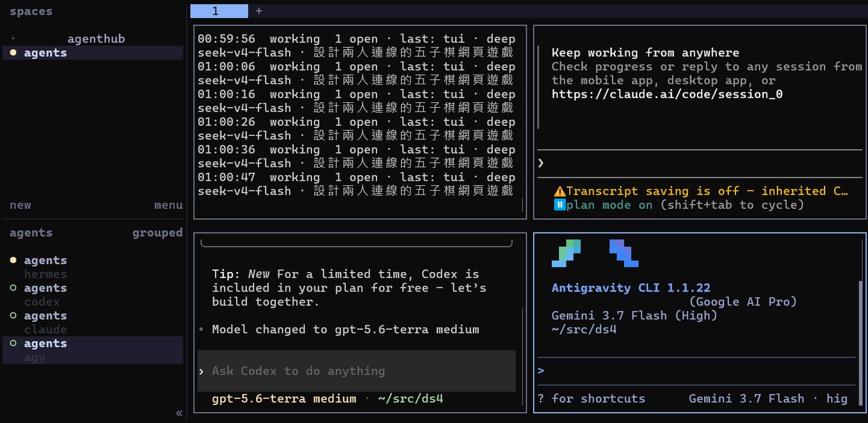Click ~/src/ds4 path in Codex status line
This screenshot has width=868, height=423.
pyautogui.click(x=410, y=398)
